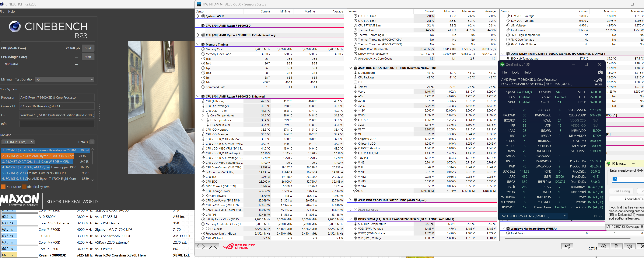Open HWiNFO remote sharing network icon
Image resolution: width=644 pixels, height=258 pixels.
coord(567,246)
